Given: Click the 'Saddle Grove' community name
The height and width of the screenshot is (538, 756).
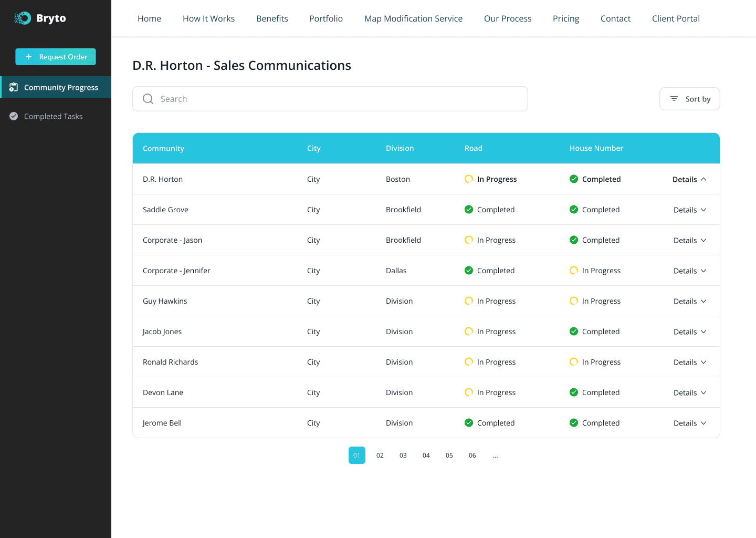Looking at the screenshot, I should [165, 210].
